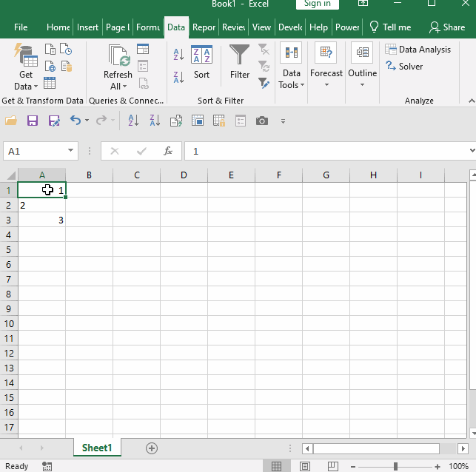
Task: Switch to the View tab
Action: 261,27
